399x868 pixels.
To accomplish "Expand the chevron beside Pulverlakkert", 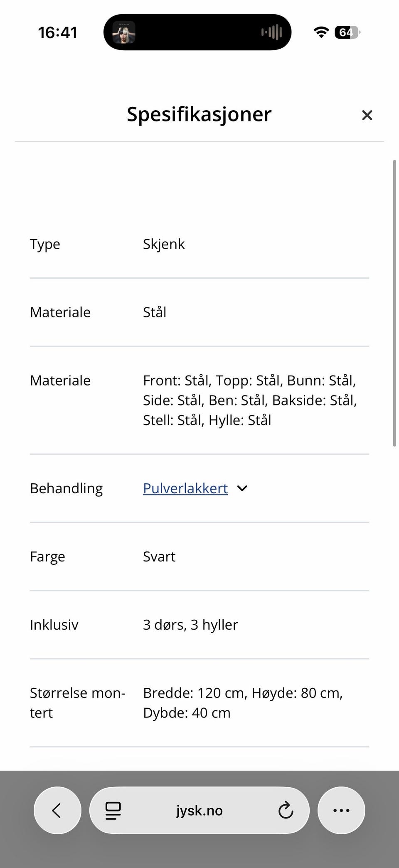I will [242, 488].
